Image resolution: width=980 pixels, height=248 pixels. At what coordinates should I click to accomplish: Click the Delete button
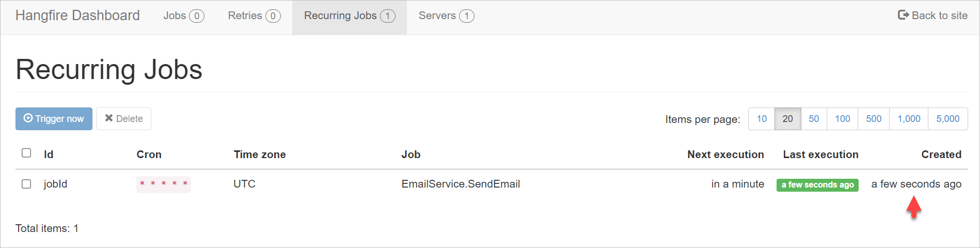pyautogui.click(x=123, y=119)
